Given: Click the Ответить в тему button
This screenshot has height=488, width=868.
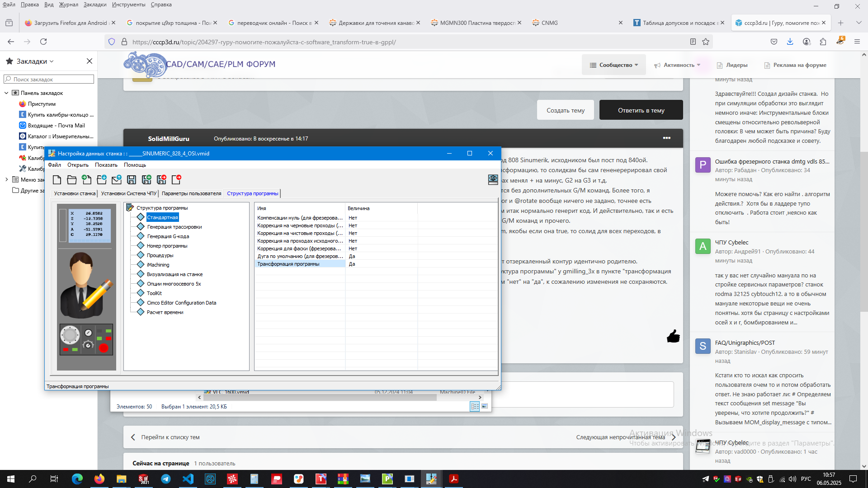Looking at the screenshot, I should tap(641, 110).
